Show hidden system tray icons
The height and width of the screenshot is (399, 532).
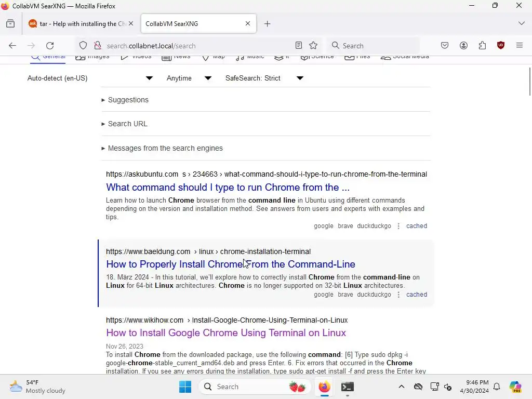pyautogui.click(x=402, y=387)
